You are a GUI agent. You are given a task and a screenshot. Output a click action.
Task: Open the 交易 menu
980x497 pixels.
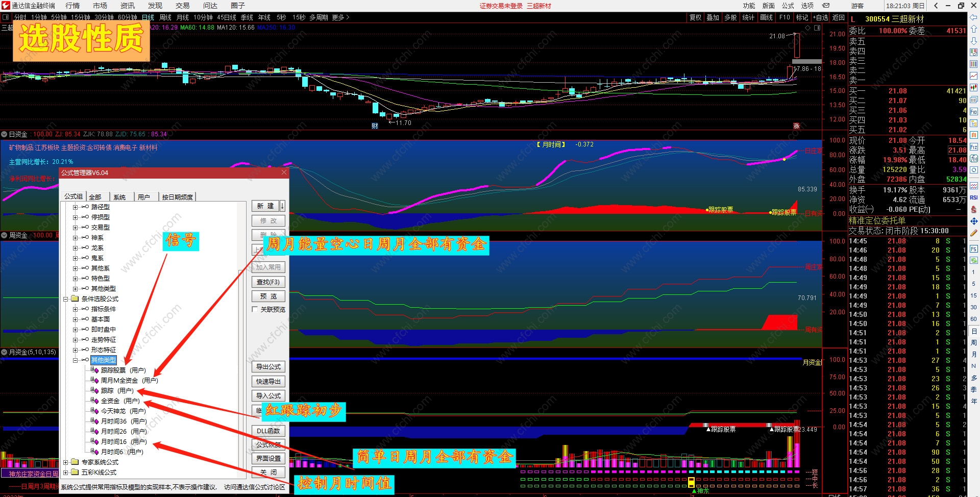(182, 6)
